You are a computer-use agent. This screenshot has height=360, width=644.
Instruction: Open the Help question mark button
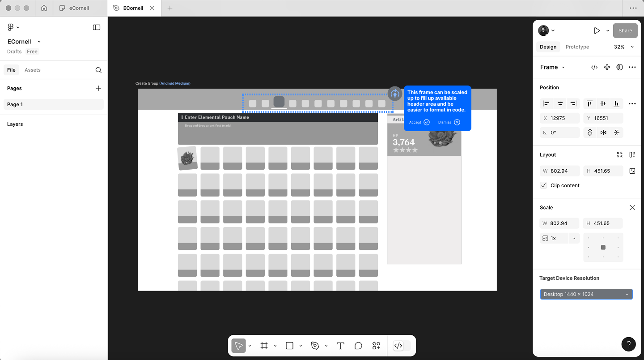pyautogui.click(x=628, y=344)
